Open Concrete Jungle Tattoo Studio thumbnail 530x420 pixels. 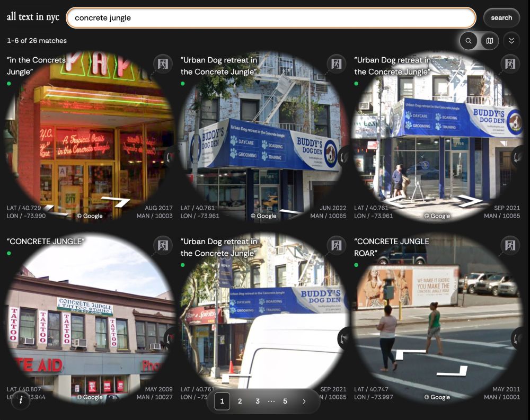tap(90, 318)
